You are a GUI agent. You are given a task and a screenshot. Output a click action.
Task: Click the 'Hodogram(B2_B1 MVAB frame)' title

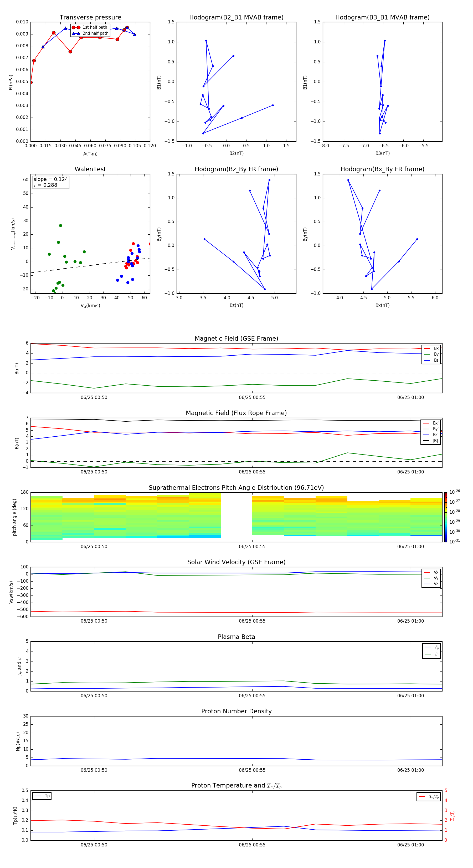236,18
